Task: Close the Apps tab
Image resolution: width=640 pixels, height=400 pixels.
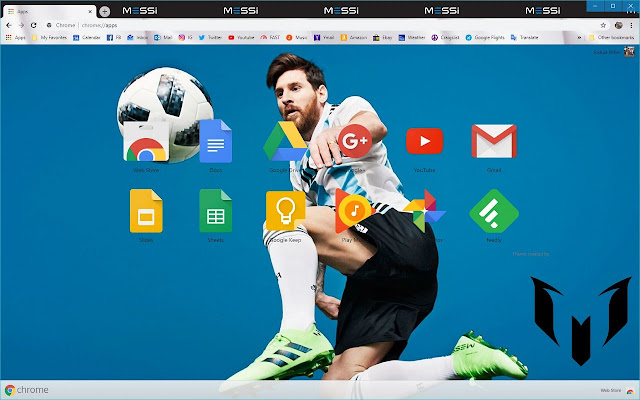Action: coord(90,11)
